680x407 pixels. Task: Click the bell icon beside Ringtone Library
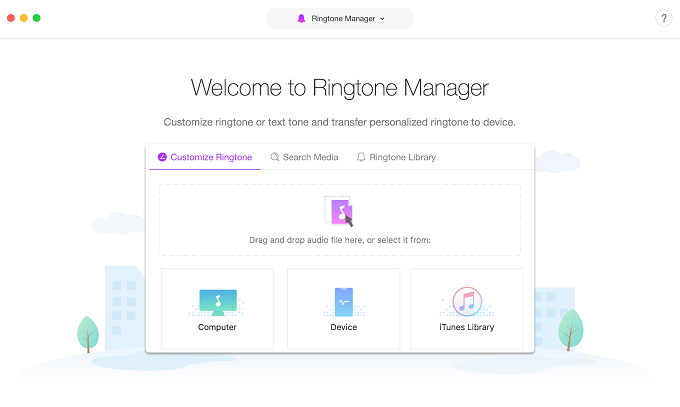[361, 157]
